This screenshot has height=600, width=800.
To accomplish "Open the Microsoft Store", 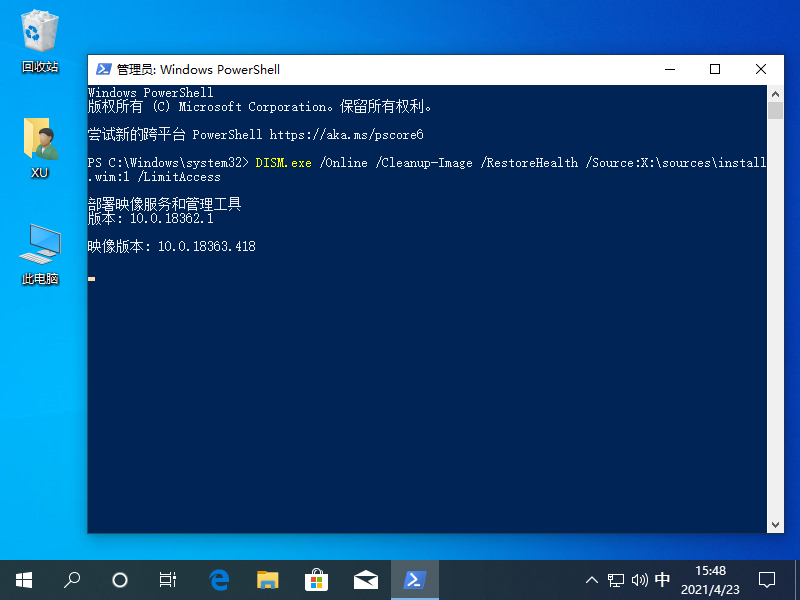I will tap(316, 580).
